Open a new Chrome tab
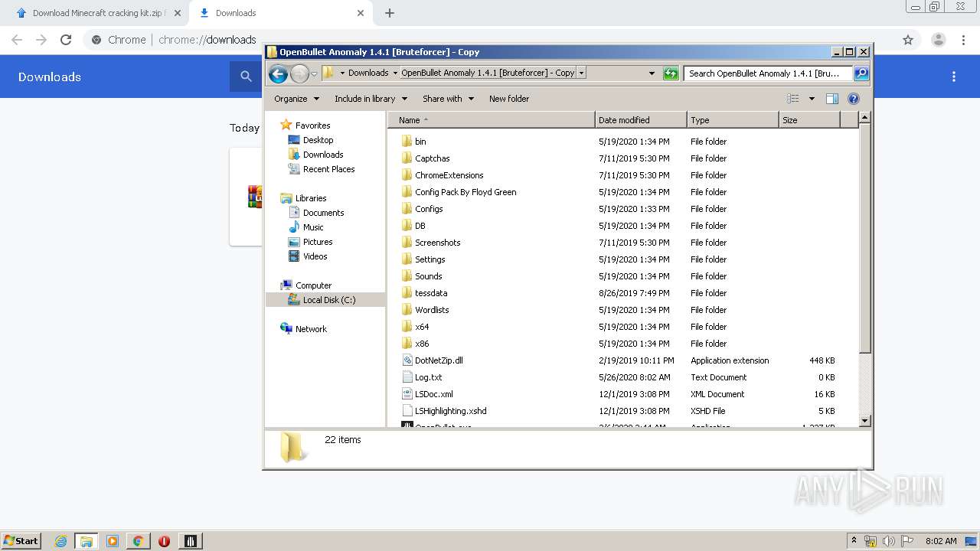The height and width of the screenshot is (551, 980). (x=390, y=13)
